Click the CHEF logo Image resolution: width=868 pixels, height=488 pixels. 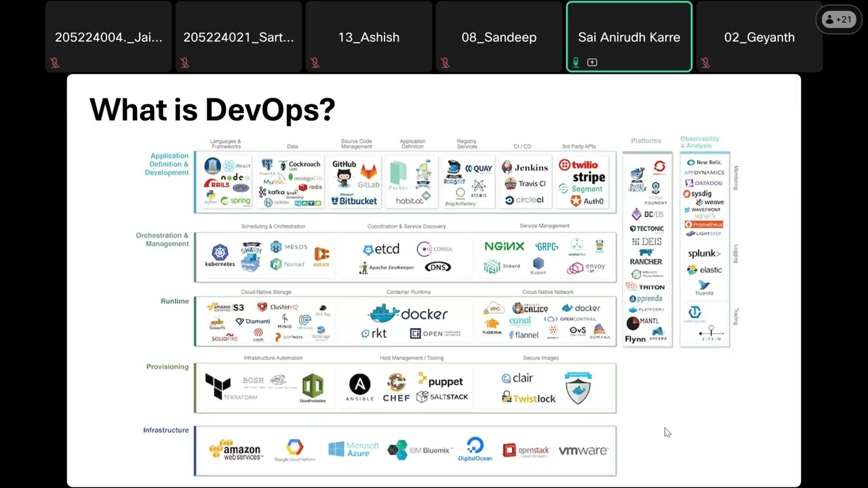coord(396,388)
